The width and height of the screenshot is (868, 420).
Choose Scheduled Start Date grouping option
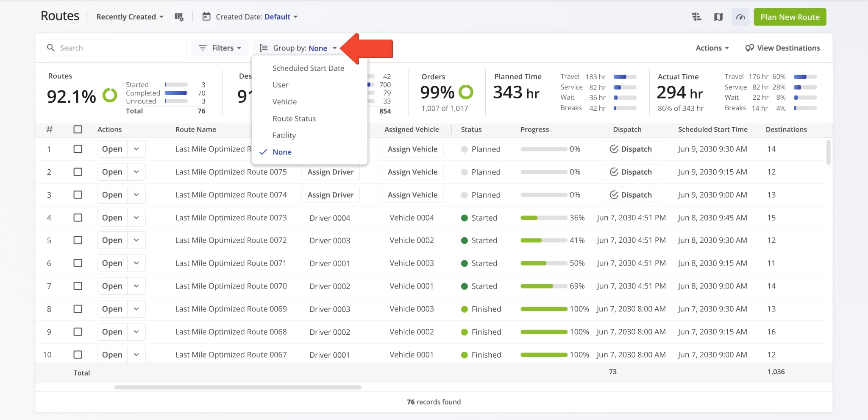(308, 68)
